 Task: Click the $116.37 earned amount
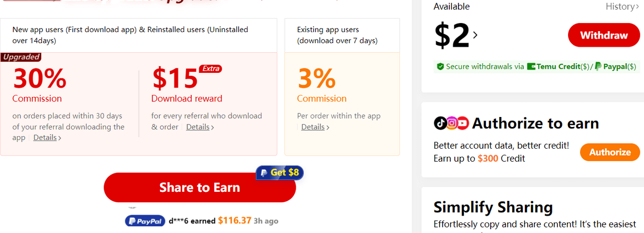coord(234,220)
